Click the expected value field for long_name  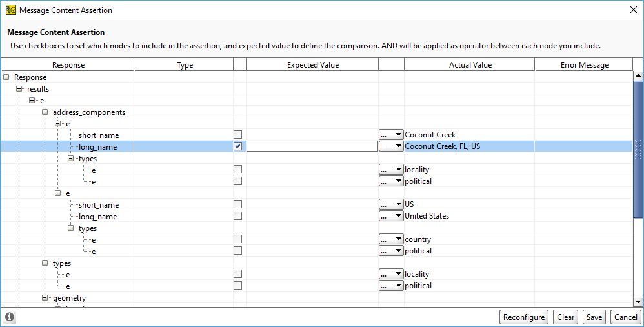312,146
